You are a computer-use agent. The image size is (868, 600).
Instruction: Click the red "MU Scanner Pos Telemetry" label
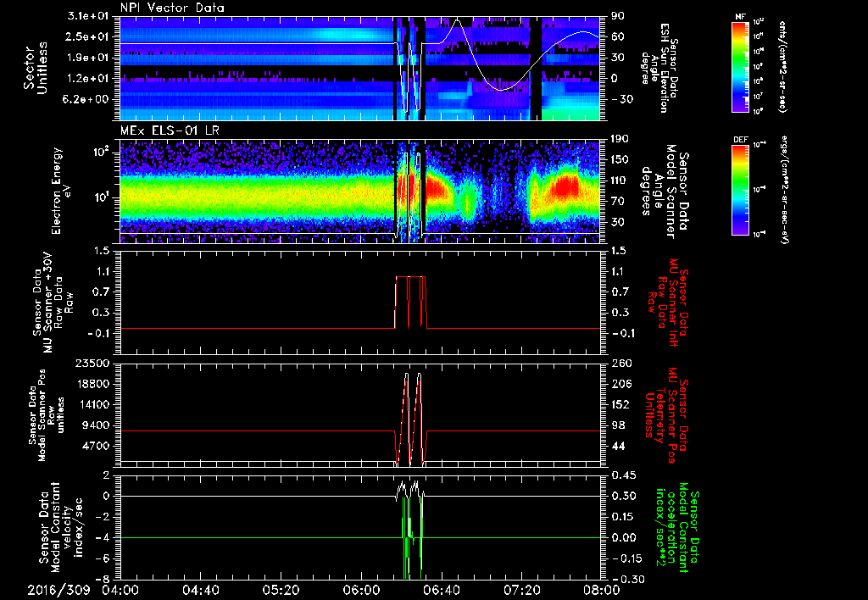663,415
